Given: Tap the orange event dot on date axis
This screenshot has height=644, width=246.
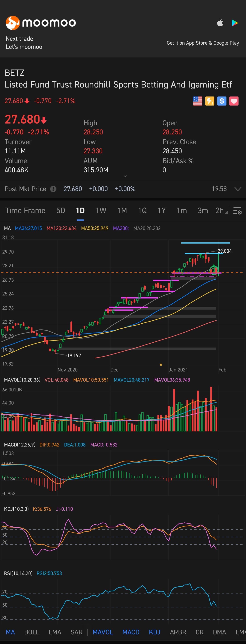Looking at the screenshot, I should point(161,365).
